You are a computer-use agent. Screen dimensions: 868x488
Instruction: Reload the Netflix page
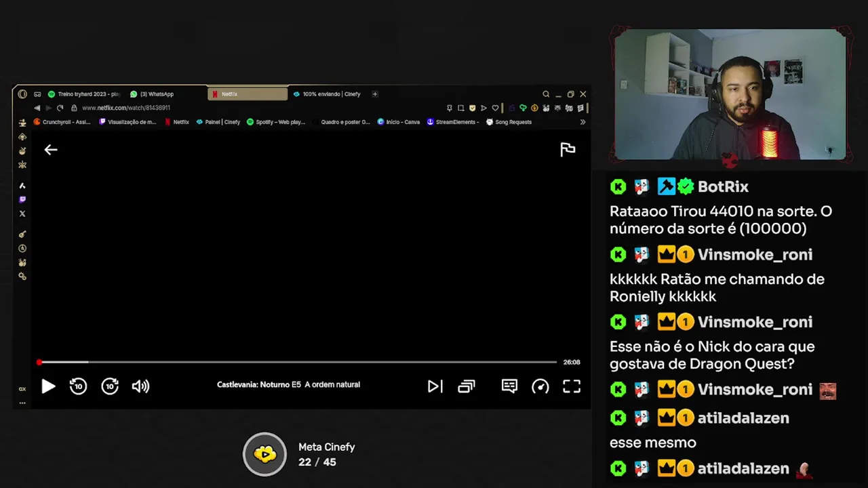tap(60, 108)
